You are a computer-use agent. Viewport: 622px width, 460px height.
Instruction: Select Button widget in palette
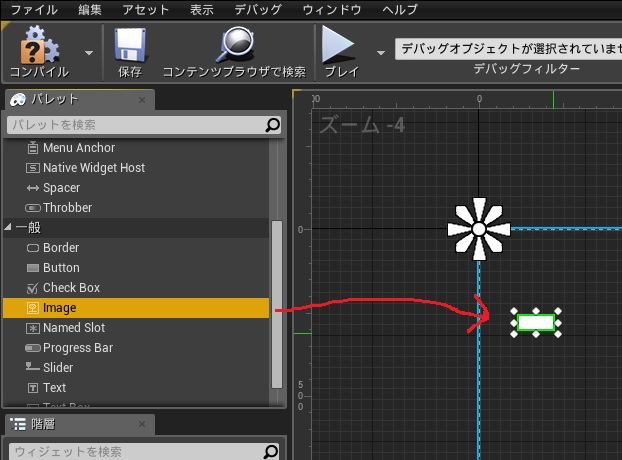point(136,268)
